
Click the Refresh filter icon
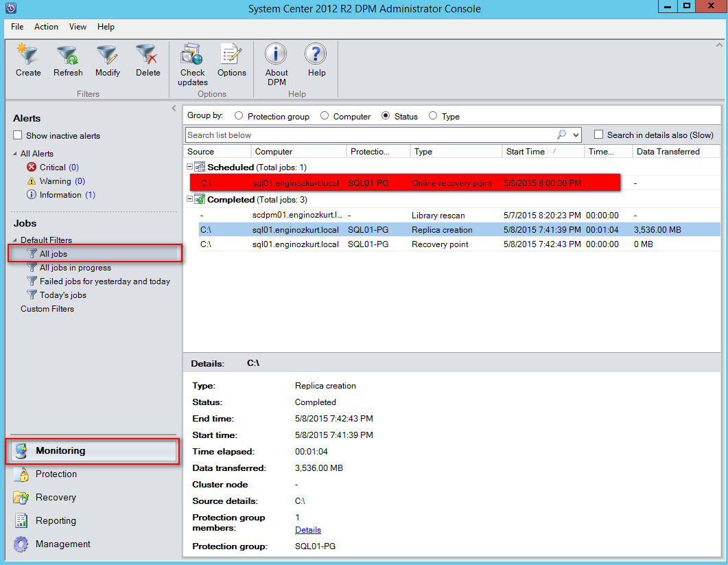(x=68, y=54)
